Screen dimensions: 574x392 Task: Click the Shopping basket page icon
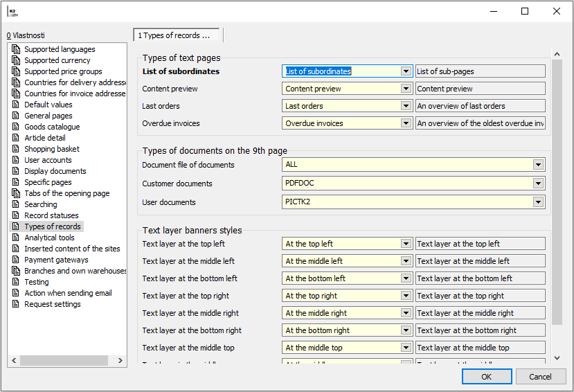click(x=17, y=149)
